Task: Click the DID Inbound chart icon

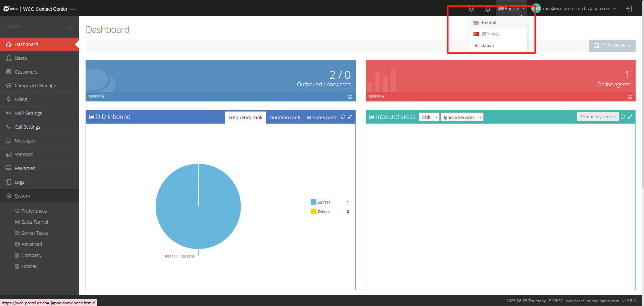Action: coord(92,117)
